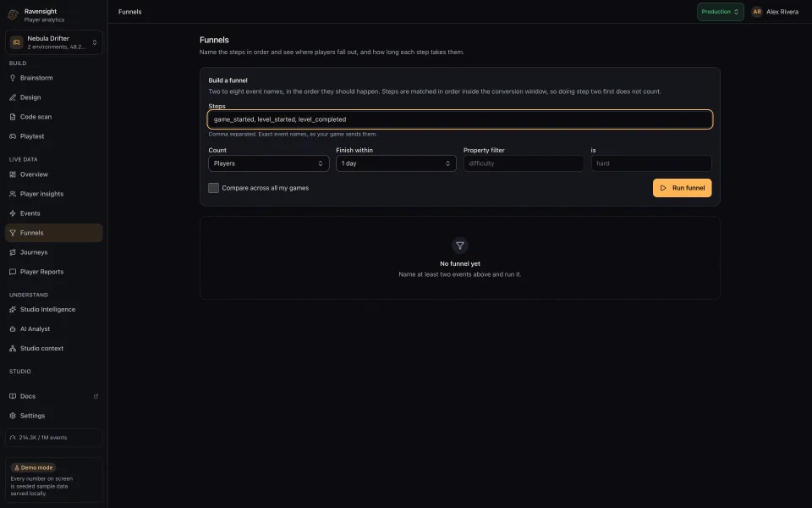Click the 'No funnel yet' text
Image resolution: width=812 pixels, height=508 pixels.
[x=460, y=264]
